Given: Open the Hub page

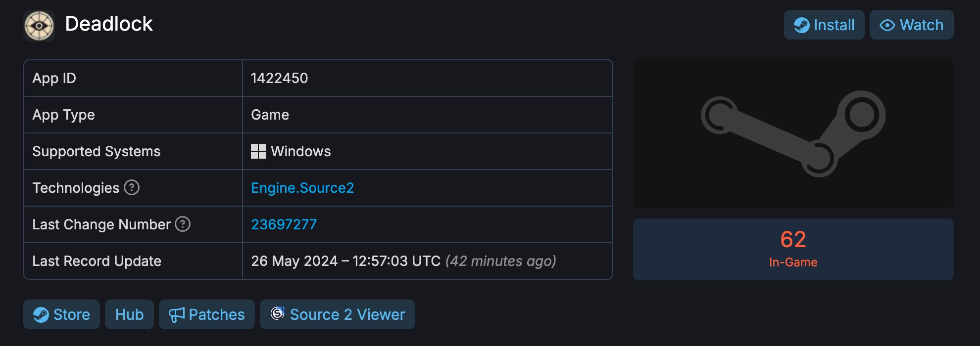Looking at the screenshot, I should [x=129, y=314].
